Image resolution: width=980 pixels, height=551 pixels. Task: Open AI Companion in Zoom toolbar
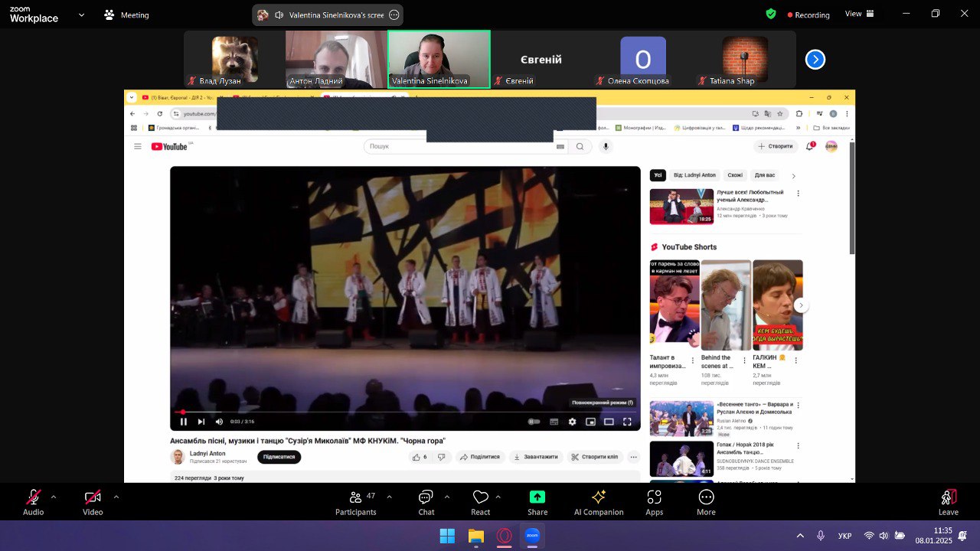[x=599, y=503]
